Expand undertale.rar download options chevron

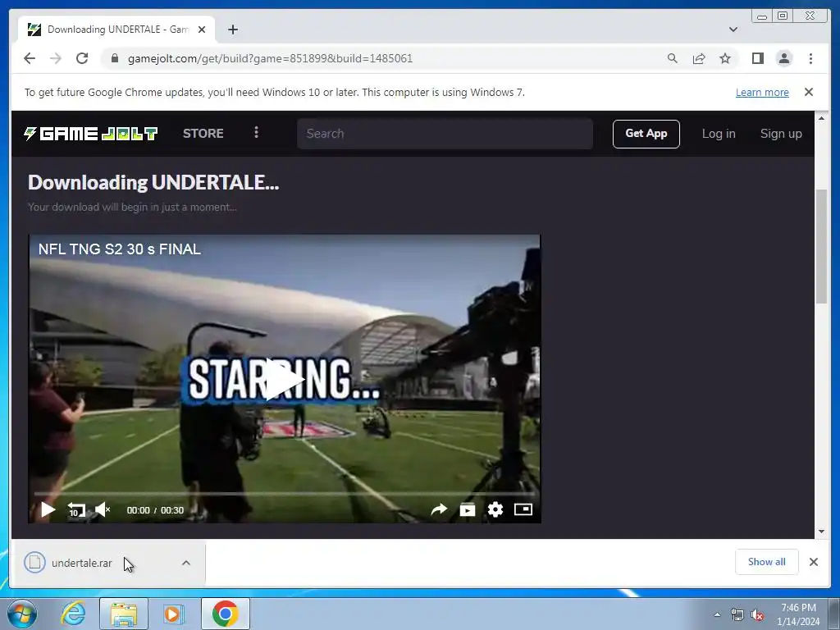tap(186, 563)
